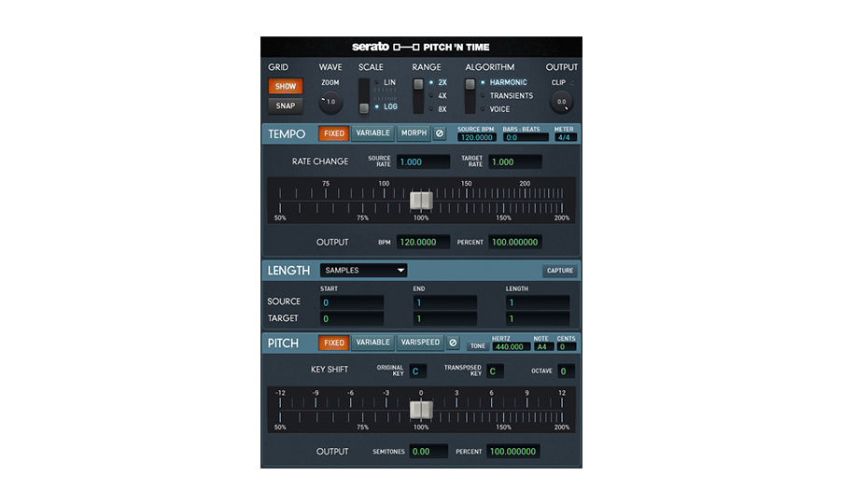Click the CLIP indicator light
Screen dimensions: 842x504
click(572, 83)
